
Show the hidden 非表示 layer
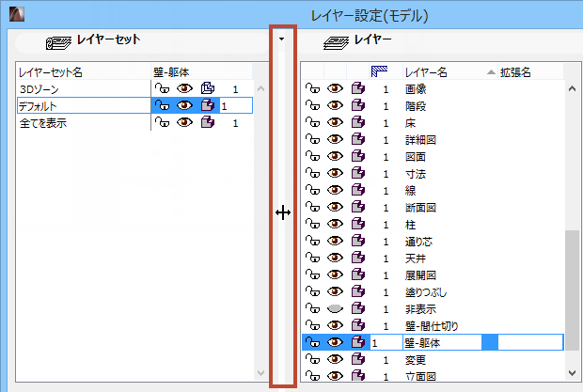335,308
